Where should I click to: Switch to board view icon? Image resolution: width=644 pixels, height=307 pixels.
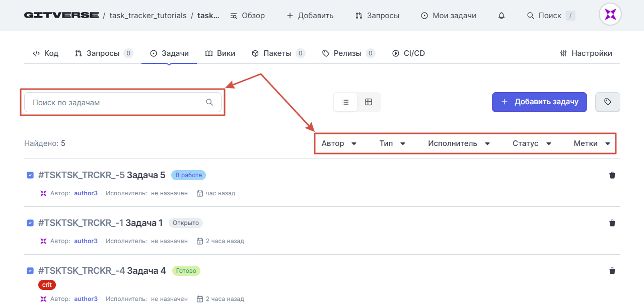pos(369,102)
